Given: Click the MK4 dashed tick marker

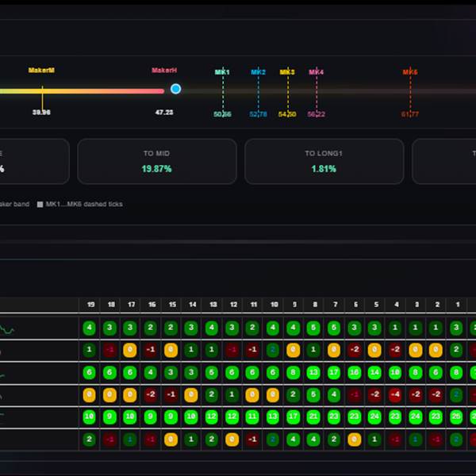Looking at the screenshot, I should (317, 91).
